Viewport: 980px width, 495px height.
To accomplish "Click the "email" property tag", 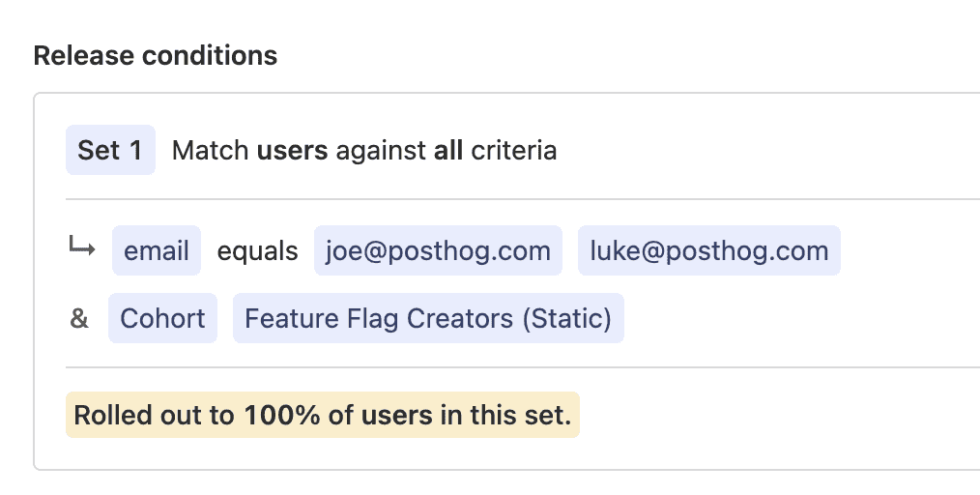I will coord(157,251).
